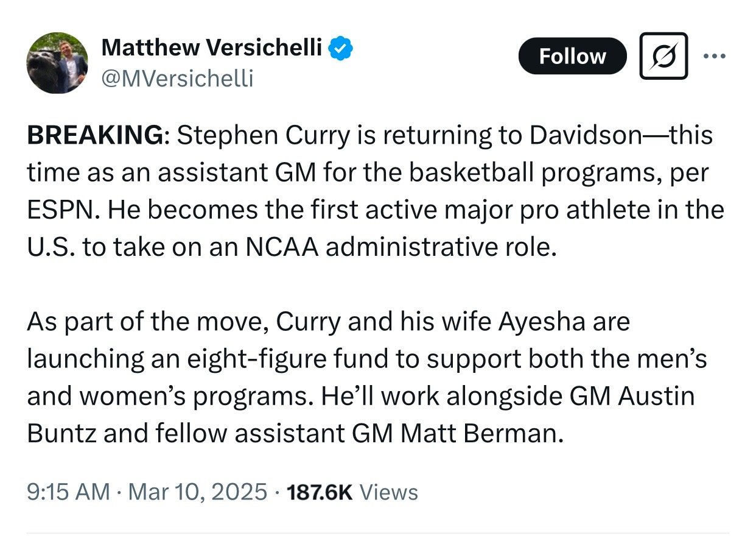Open the three-dot more options menu
Image resolution: width=756 pixels, height=541 pixels.
point(714,56)
